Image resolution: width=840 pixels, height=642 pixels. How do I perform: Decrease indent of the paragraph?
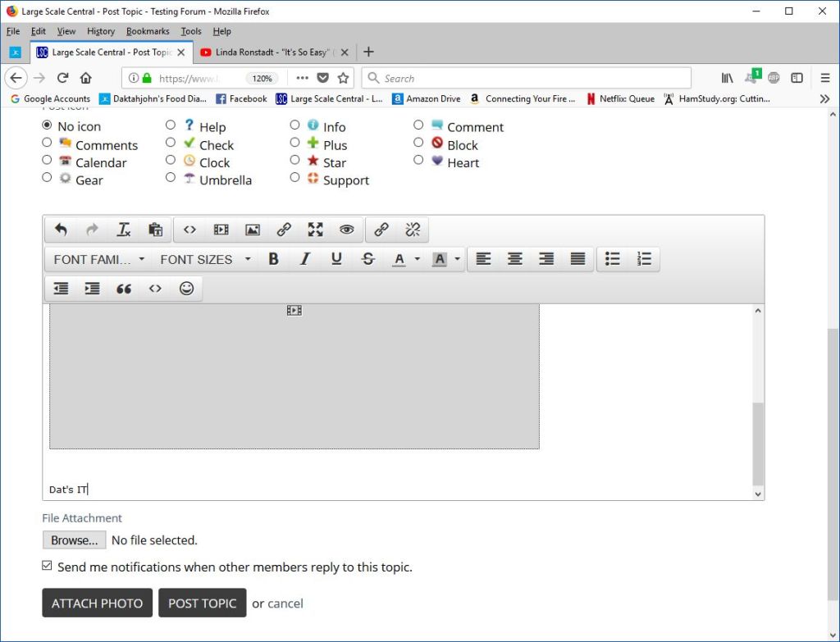click(x=61, y=289)
